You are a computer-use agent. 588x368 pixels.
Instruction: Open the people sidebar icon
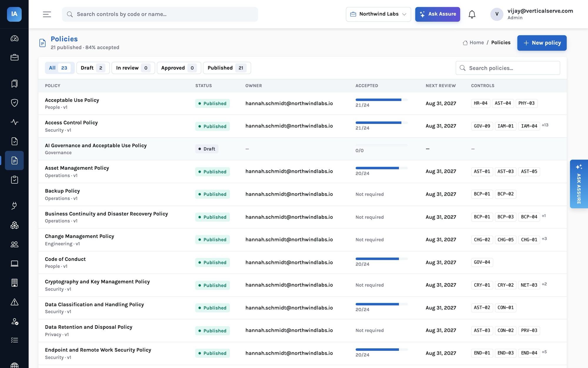click(14, 244)
